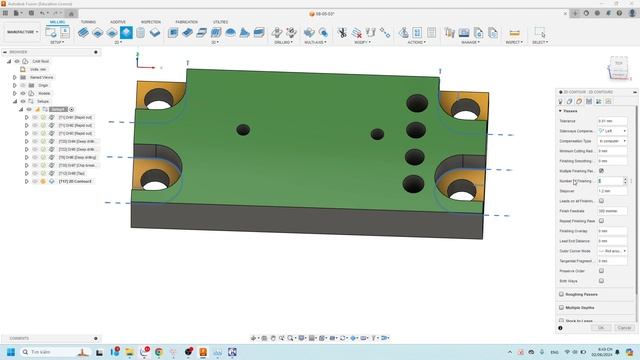This screenshot has width=640, height=360.
Task: Expand the 2D Contour operation node
Action: [x=27, y=181]
